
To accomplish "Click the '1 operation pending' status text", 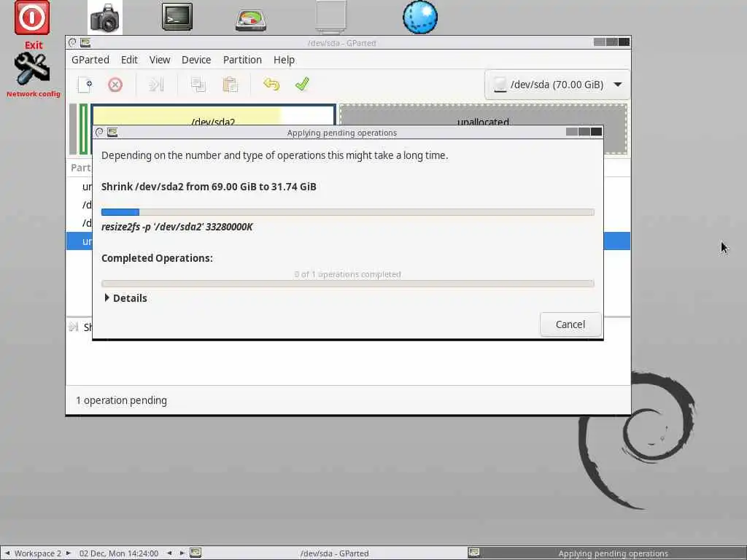I will point(122,400).
